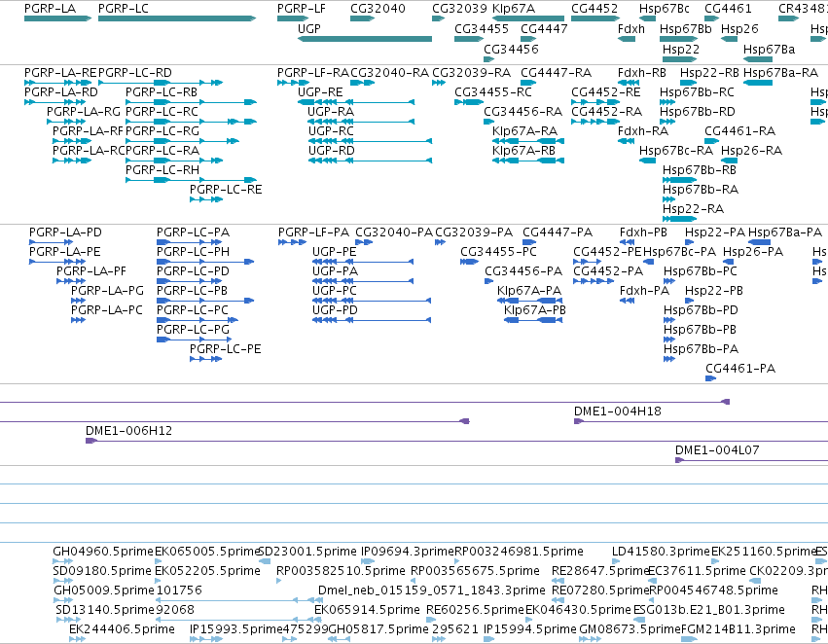
Task: Select EST SD09180.5prime
Action: [x=63, y=581]
